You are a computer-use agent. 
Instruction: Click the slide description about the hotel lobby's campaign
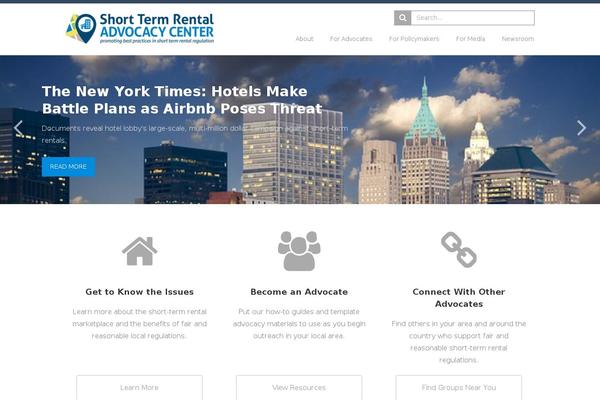195,134
